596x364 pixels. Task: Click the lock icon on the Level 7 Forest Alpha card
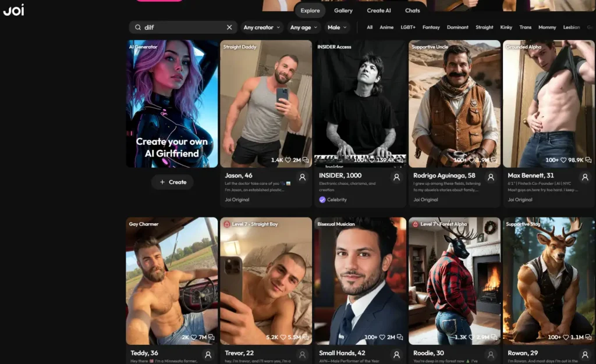416,224
